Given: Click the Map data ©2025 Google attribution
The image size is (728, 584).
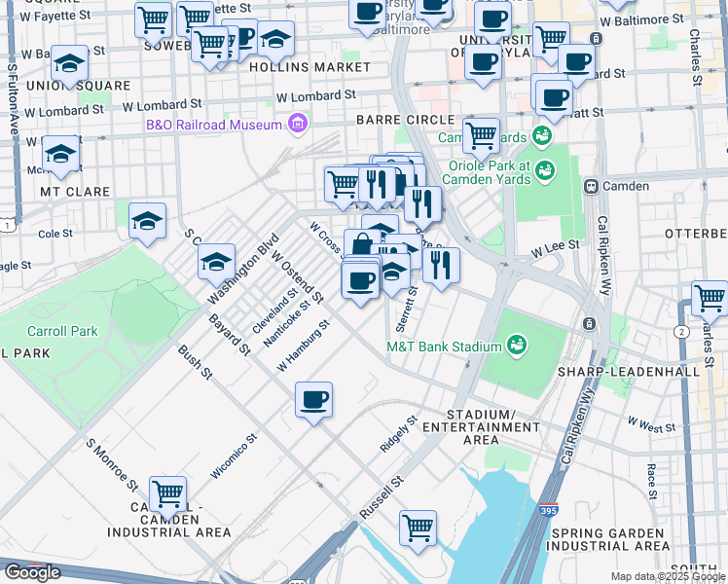Looking at the screenshot, I should coord(669,577).
